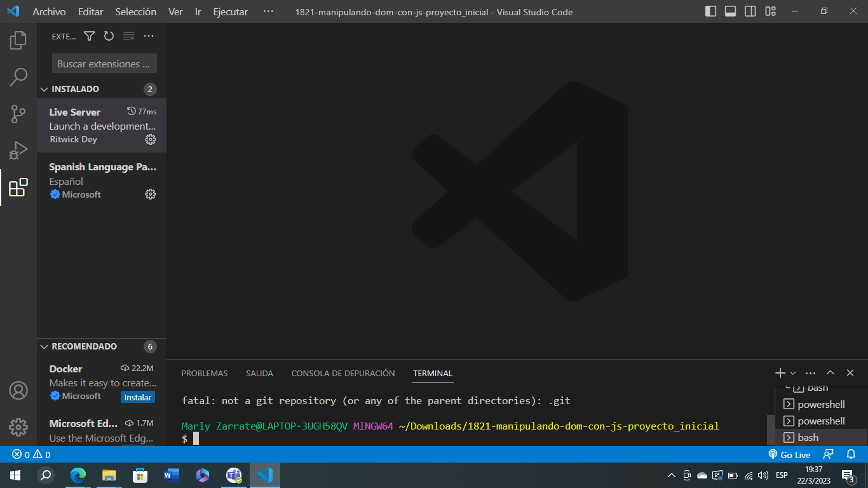Open the Search view in activity bar

[x=18, y=78]
